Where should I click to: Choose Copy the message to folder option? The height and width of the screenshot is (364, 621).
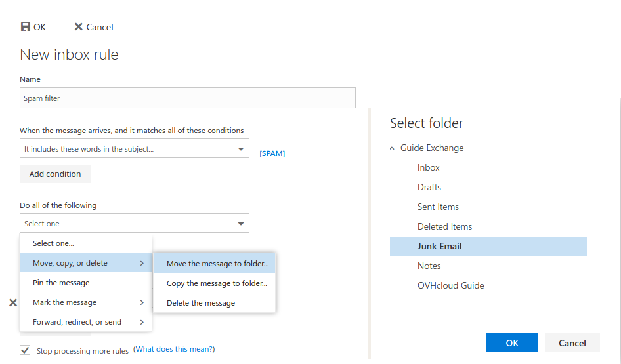pyautogui.click(x=217, y=283)
